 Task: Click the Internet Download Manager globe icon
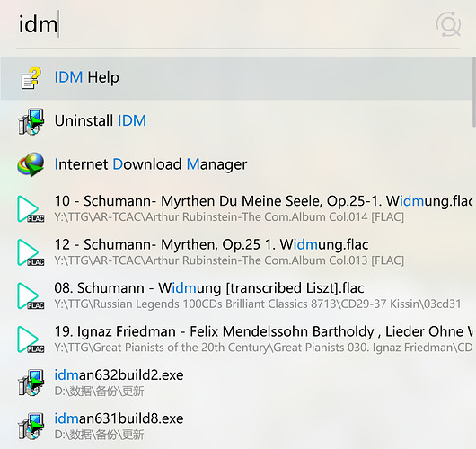(31, 164)
